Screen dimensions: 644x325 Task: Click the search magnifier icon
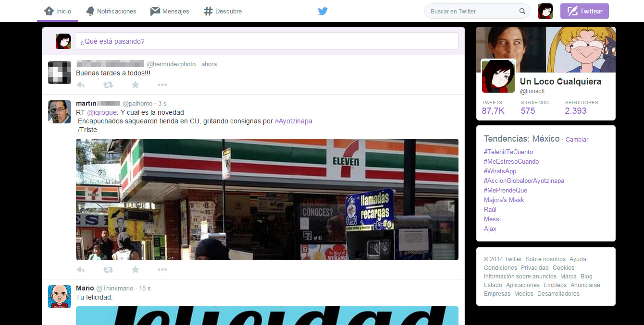point(522,11)
